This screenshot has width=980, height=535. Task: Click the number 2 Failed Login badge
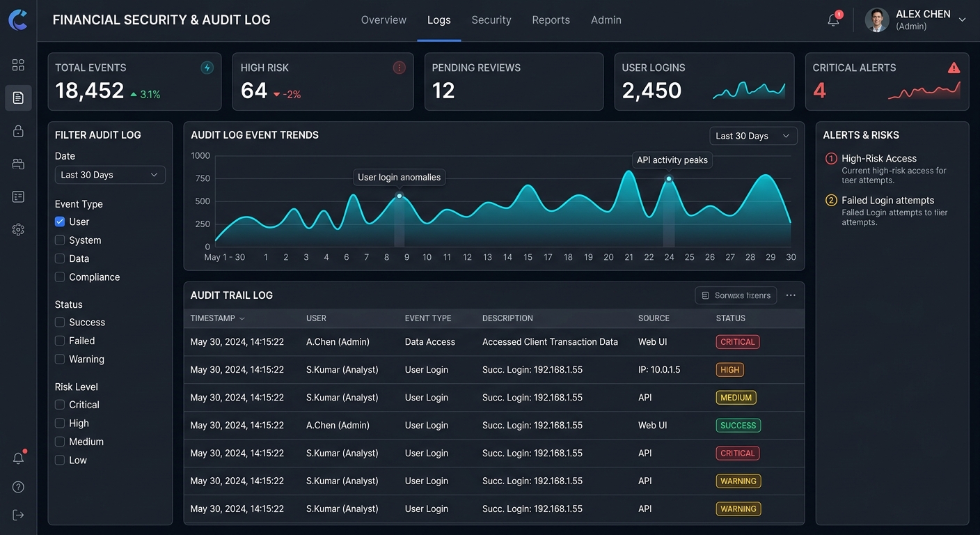(x=830, y=201)
